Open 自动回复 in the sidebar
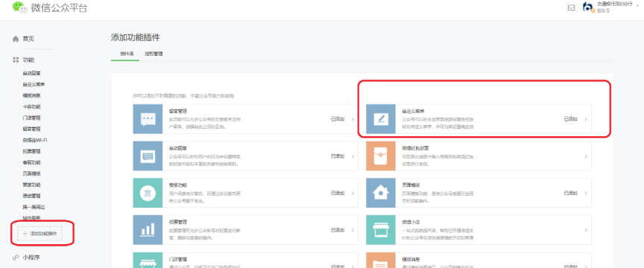The image size is (644, 268). click(31, 74)
